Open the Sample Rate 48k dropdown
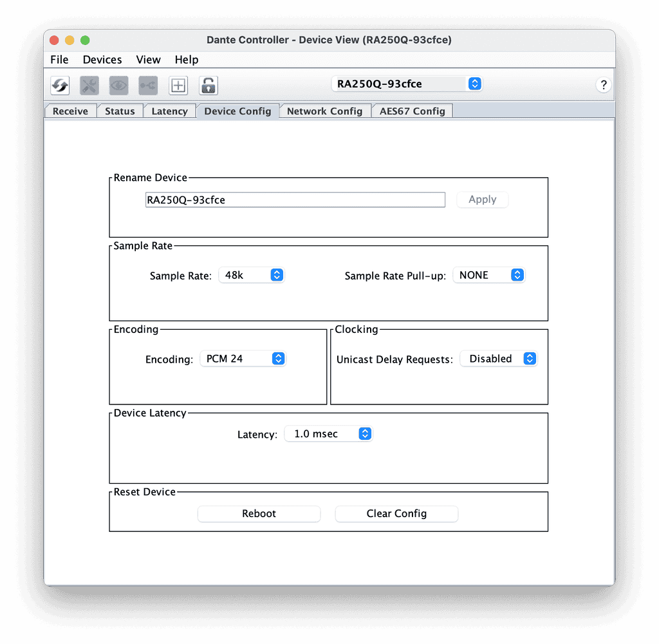The image size is (659, 644). pyautogui.click(x=252, y=275)
